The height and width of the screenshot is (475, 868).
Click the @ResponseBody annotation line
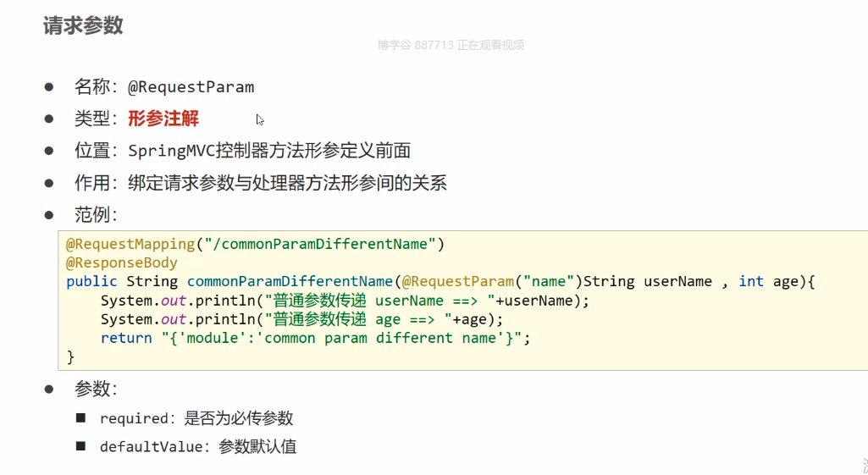[122, 262]
